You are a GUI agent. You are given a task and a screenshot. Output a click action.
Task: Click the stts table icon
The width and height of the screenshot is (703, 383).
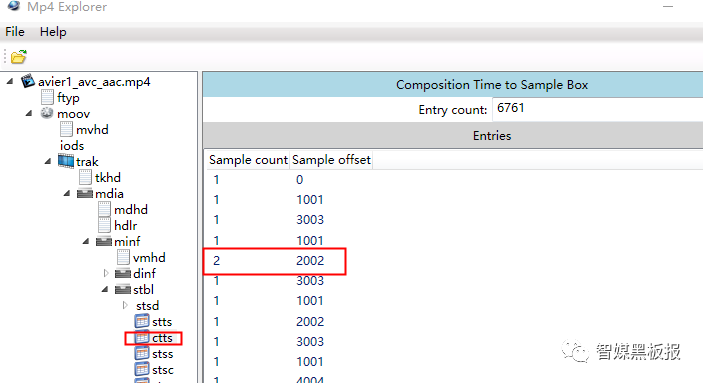(x=142, y=321)
